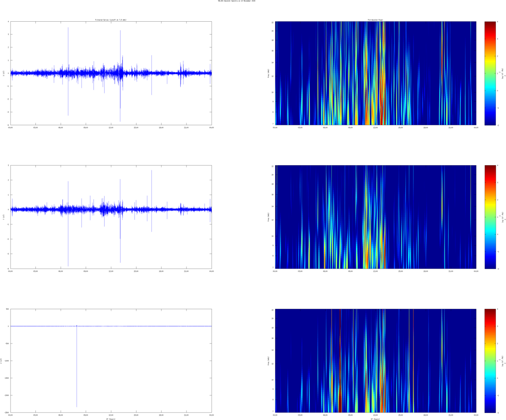Click the 'Filtered Series' plot title

pyautogui.click(x=111, y=20)
